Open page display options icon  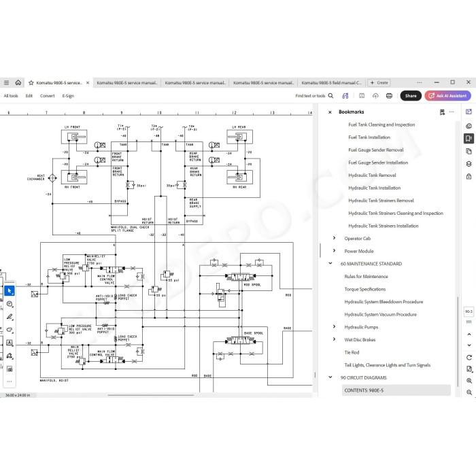(x=469, y=369)
